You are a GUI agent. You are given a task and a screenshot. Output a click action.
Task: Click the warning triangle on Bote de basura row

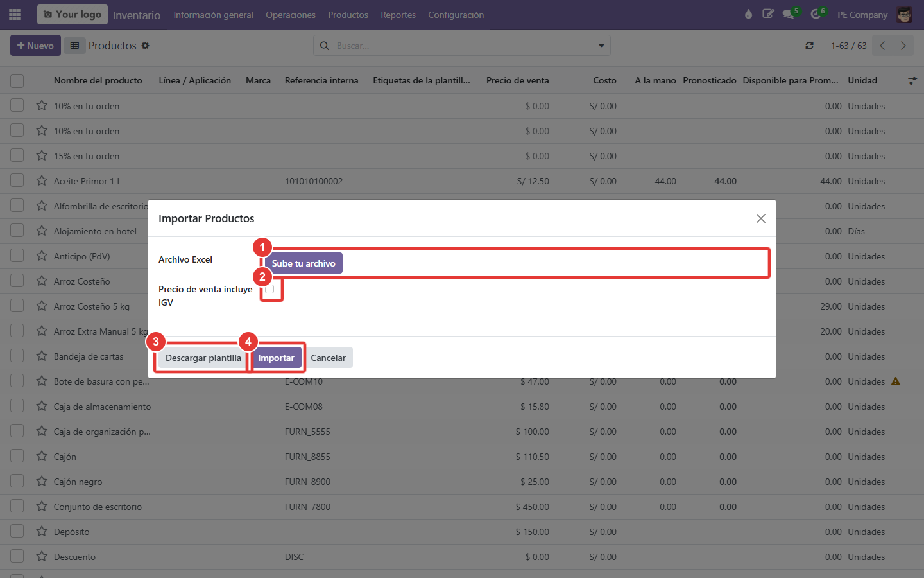click(x=896, y=381)
